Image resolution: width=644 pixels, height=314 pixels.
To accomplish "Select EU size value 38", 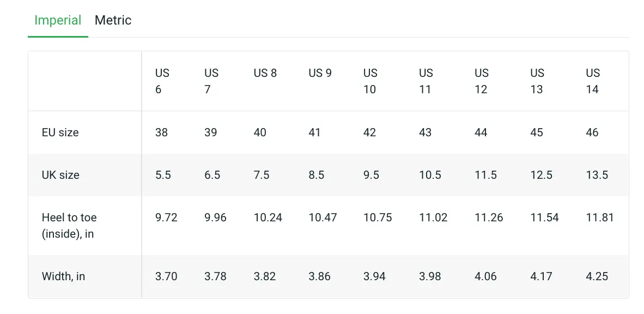I will point(161,132).
